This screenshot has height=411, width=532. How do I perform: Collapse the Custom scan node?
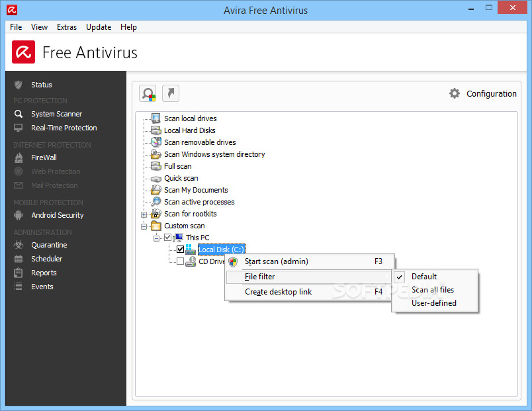(x=144, y=226)
